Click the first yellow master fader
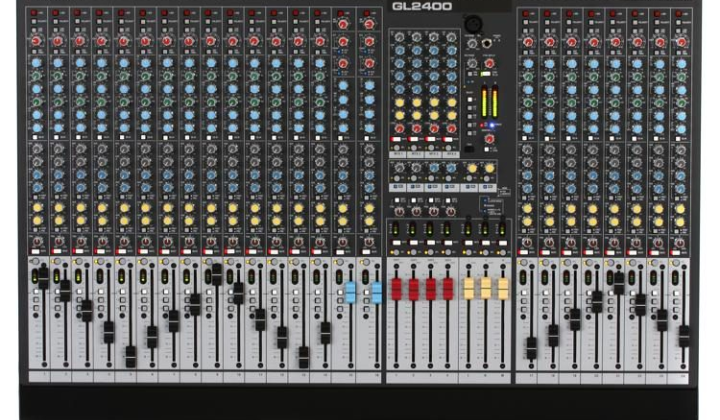720x420 pixels. pos(468,289)
